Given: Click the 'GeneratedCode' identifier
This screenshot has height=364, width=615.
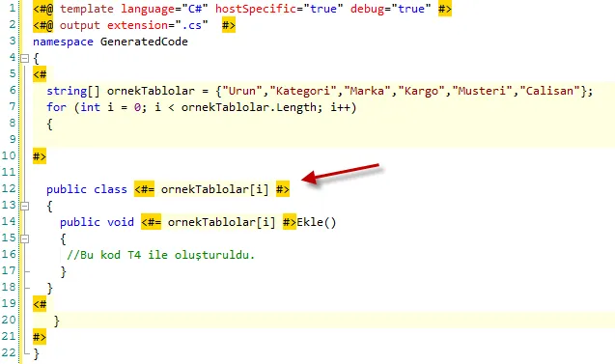Looking at the screenshot, I should coord(144,42).
